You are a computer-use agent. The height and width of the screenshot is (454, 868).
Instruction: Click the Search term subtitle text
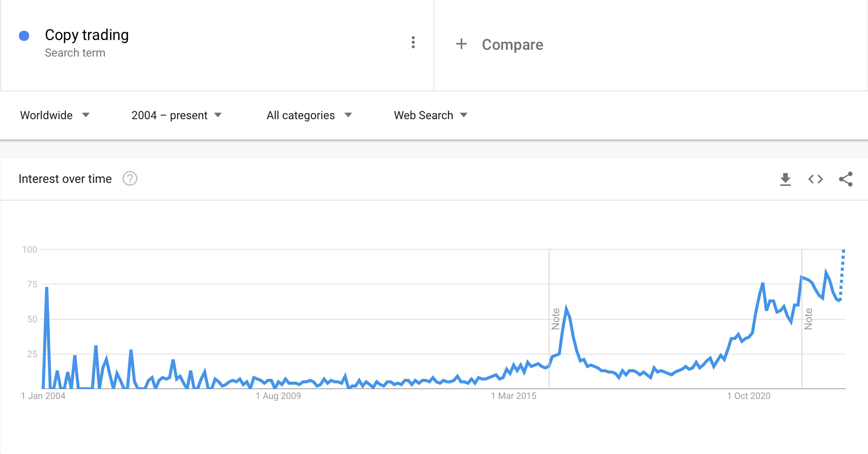point(75,53)
